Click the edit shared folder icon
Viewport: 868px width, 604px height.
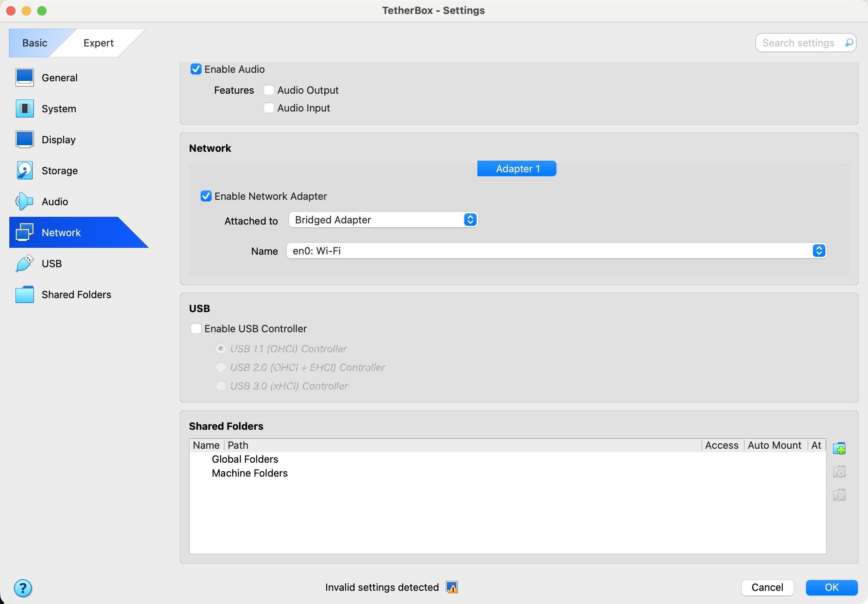tap(839, 472)
